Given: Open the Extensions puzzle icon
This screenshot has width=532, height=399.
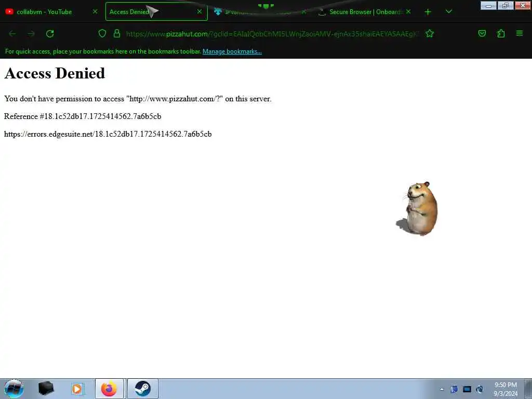Looking at the screenshot, I should 501,34.
